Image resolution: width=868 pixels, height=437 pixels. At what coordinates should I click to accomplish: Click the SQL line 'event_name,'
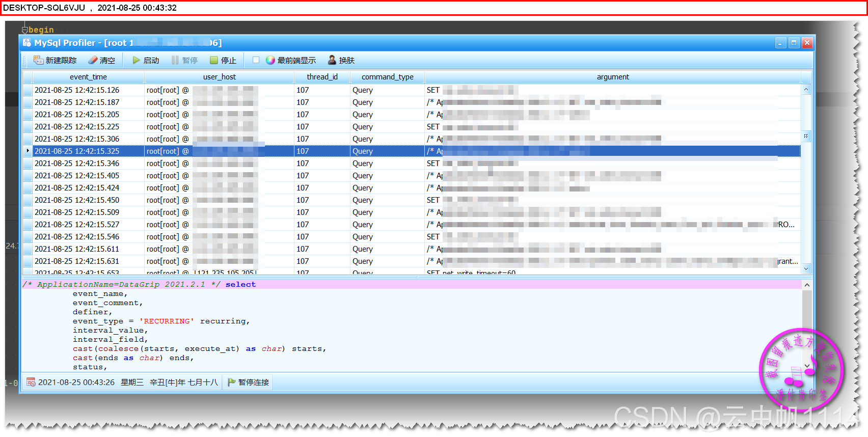[100, 294]
